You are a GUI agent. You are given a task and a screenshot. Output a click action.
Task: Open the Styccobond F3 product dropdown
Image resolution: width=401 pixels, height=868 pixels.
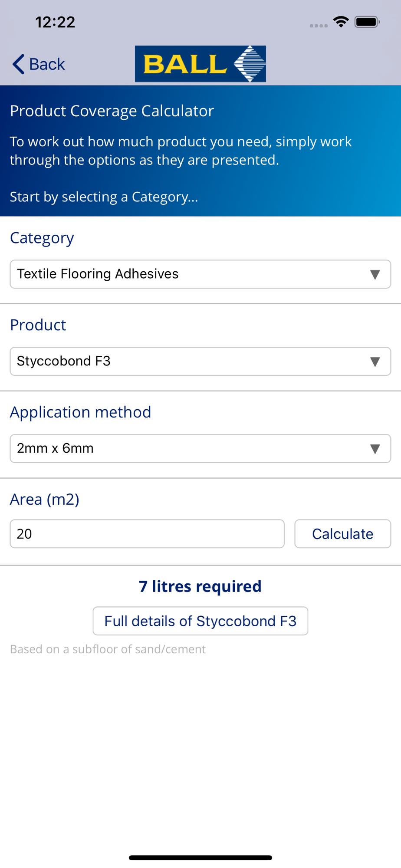click(x=191, y=362)
